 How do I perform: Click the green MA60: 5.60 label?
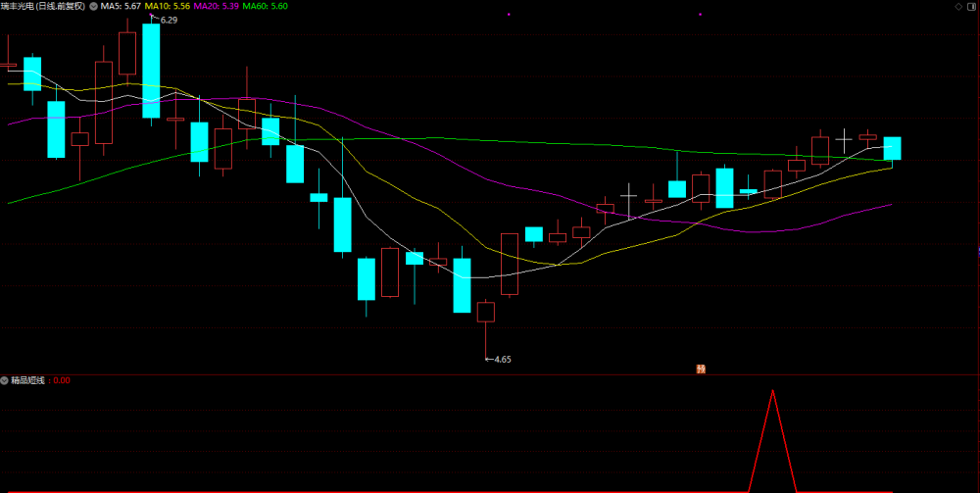265,6
